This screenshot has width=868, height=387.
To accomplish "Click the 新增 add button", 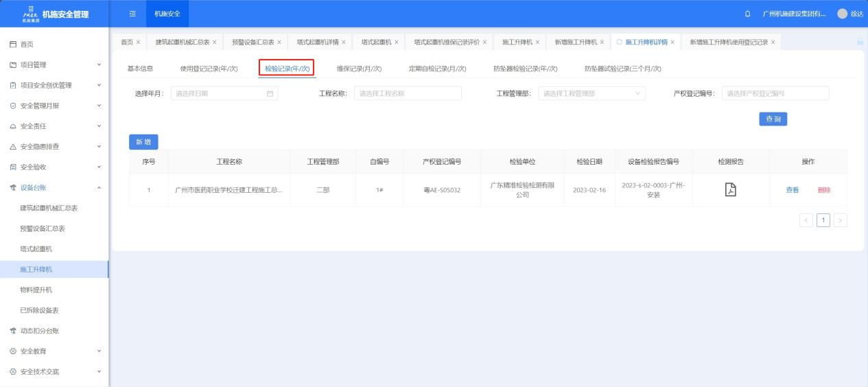I will [x=143, y=141].
